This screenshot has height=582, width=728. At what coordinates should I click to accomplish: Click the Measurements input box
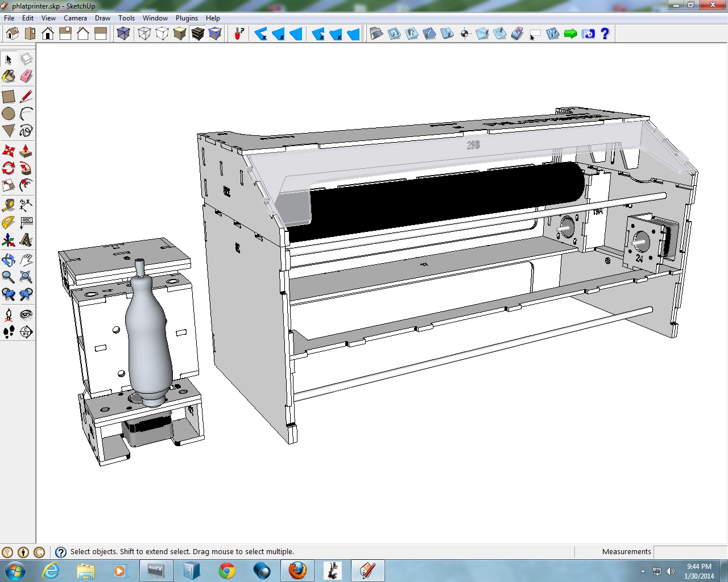[690, 552]
